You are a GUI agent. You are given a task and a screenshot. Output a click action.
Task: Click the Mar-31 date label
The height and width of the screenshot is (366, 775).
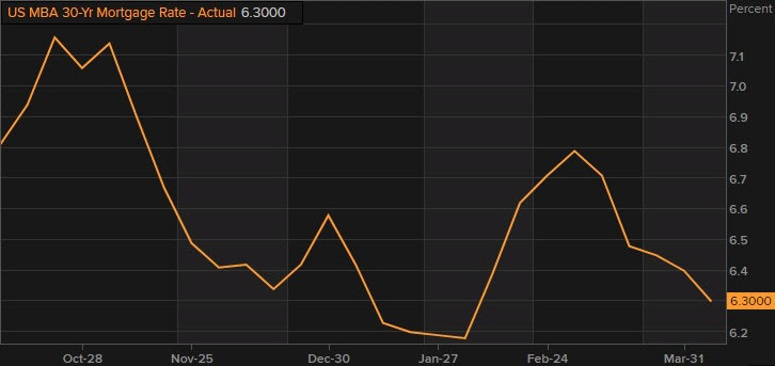click(x=685, y=358)
